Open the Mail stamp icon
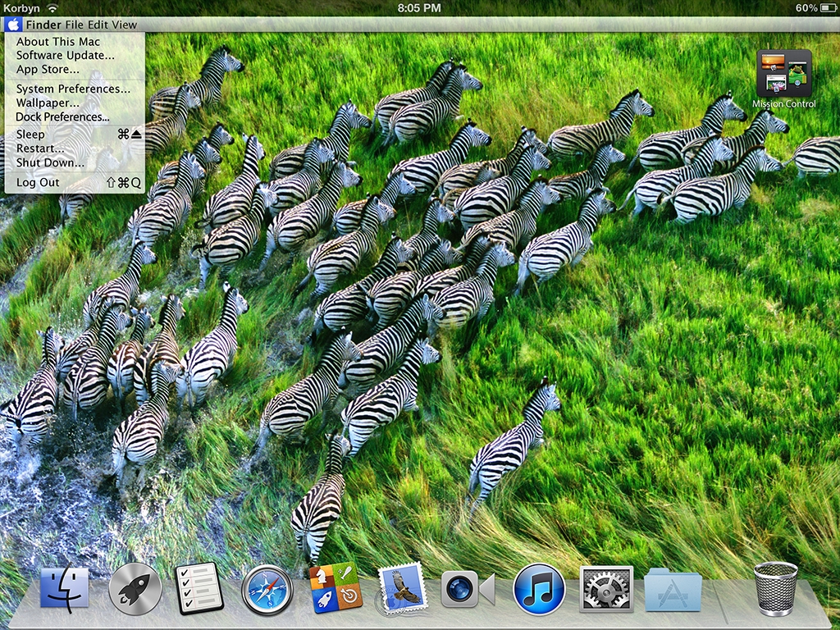Viewport: 840px width, 630px height. coord(403,588)
